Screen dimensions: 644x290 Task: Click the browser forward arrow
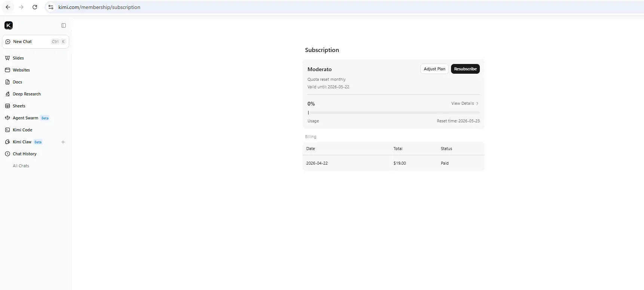point(21,7)
